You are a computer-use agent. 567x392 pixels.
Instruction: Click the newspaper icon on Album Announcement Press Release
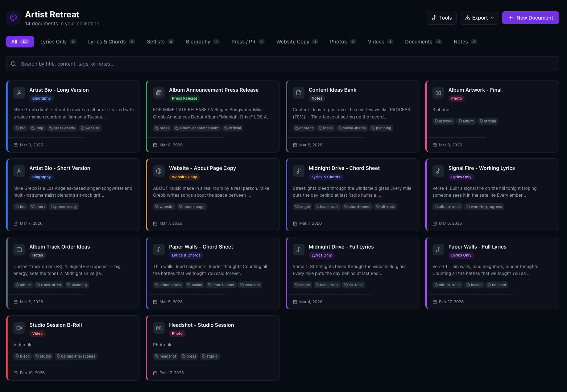[x=159, y=93]
